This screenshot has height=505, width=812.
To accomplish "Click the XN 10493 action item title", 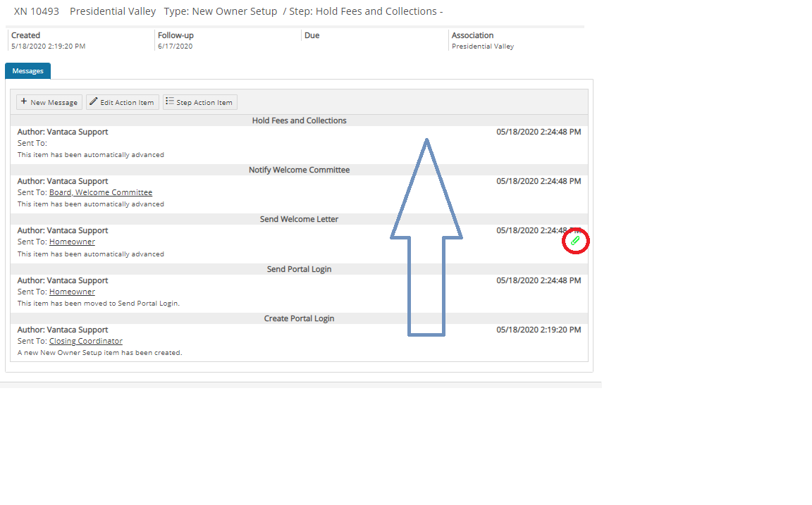I will [x=37, y=12].
